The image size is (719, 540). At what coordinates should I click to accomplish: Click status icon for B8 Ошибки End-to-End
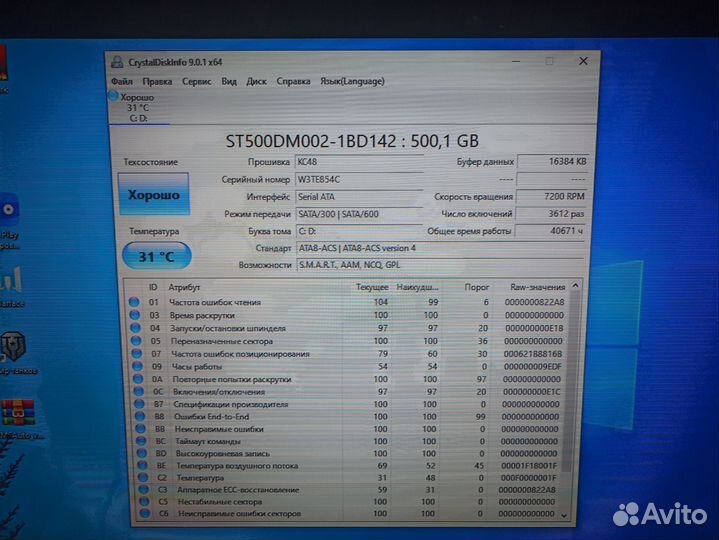point(140,416)
